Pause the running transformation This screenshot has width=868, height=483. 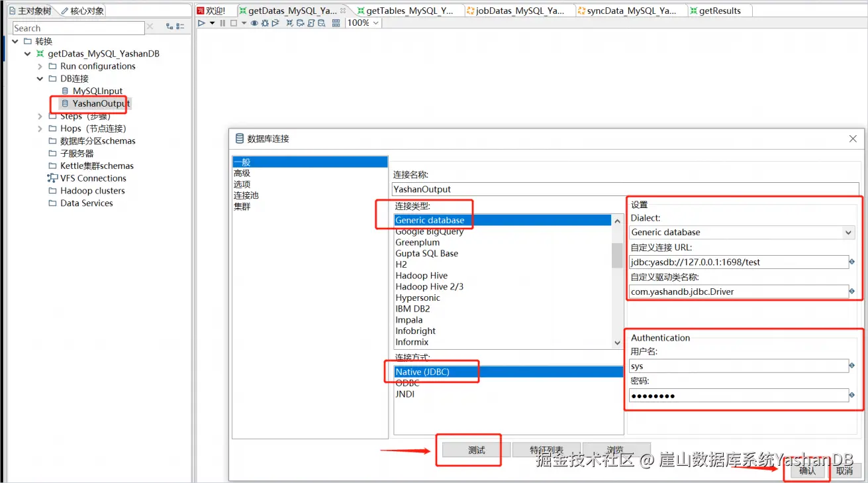click(x=222, y=23)
